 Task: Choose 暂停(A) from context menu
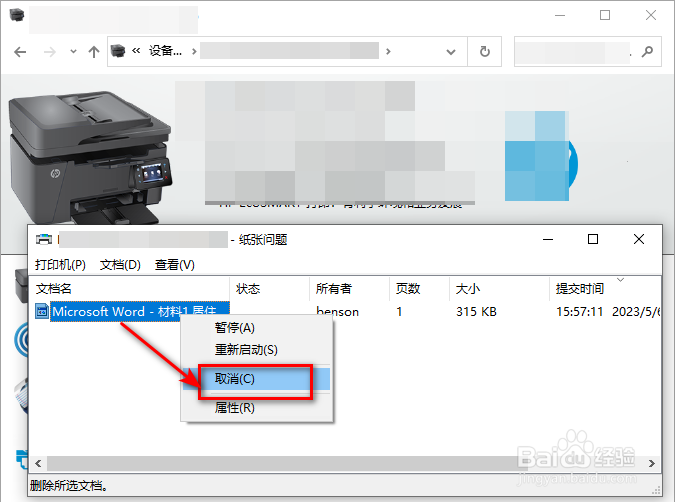tap(256, 328)
